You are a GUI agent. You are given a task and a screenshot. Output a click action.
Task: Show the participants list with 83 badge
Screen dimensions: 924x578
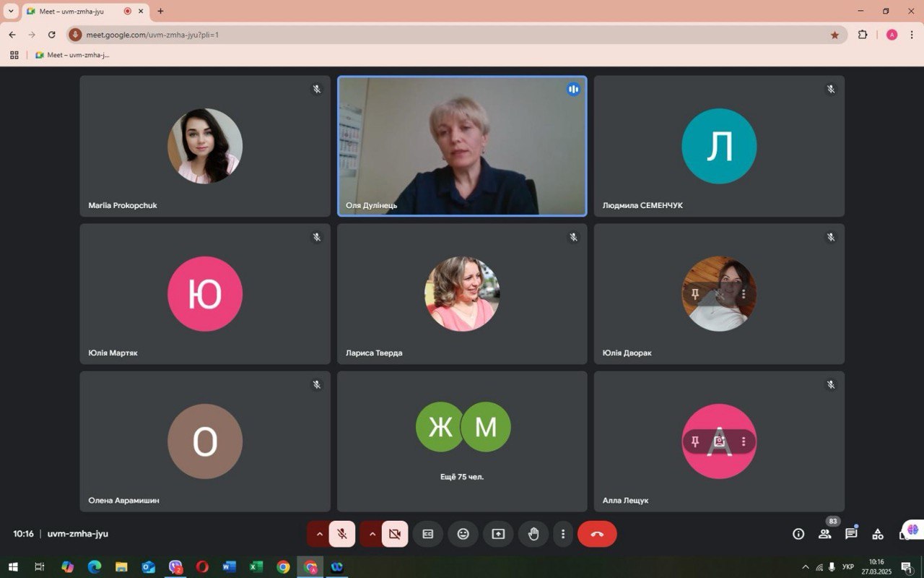coord(824,534)
